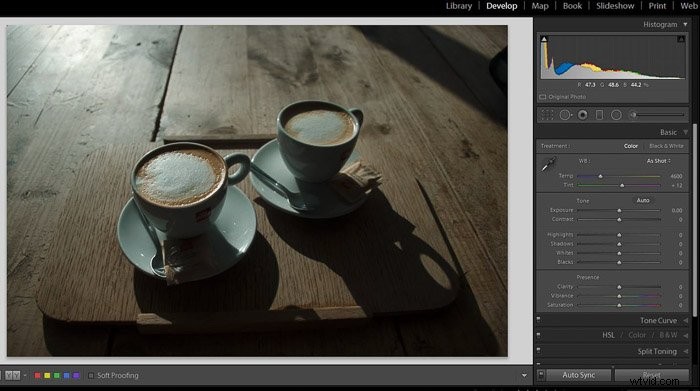The width and height of the screenshot is (700, 391).
Task: Expand the Split Toning panel
Action: (x=685, y=351)
